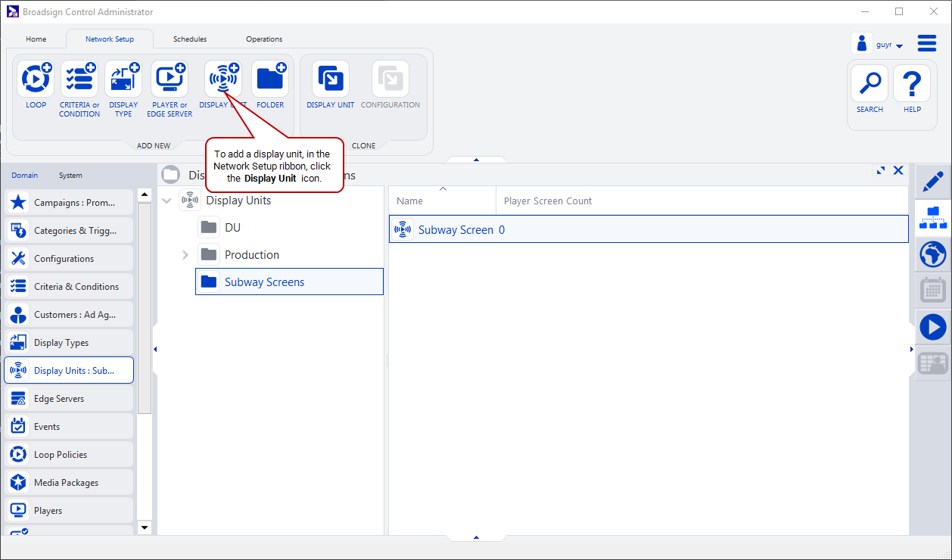
Task: Select the folder hierarchy view icon
Action: click(x=933, y=217)
